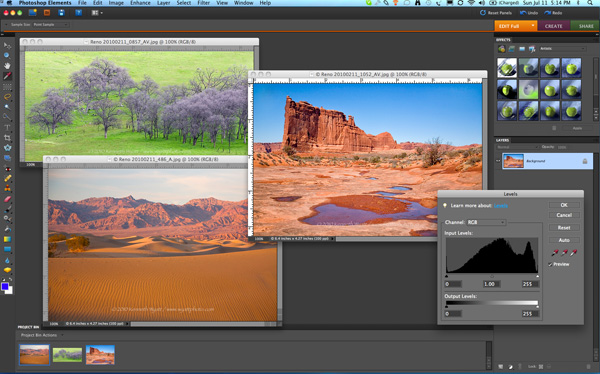This screenshot has width=600, height=374.
Task: Open the Channel RGB dropdown
Action: coord(486,222)
